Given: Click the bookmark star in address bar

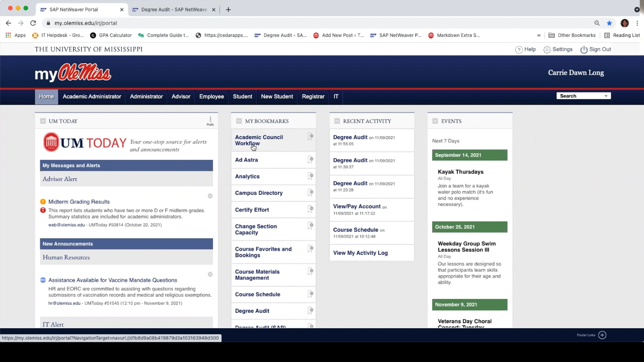Looking at the screenshot, I should point(609,23).
